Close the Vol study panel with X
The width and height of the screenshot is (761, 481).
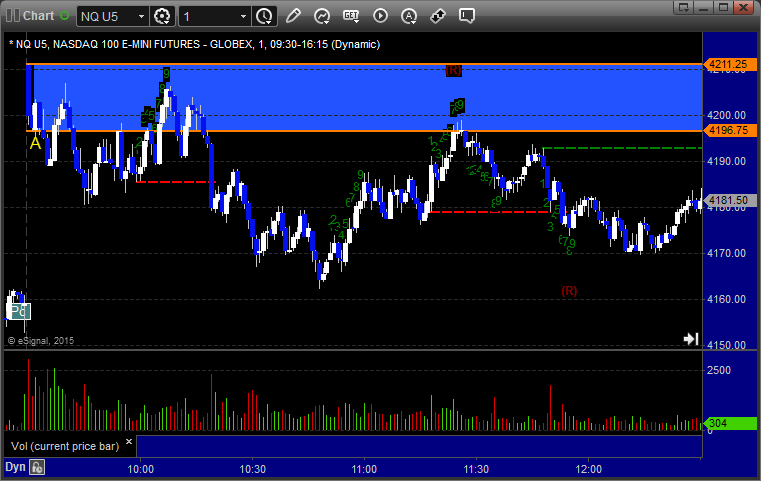(x=129, y=442)
